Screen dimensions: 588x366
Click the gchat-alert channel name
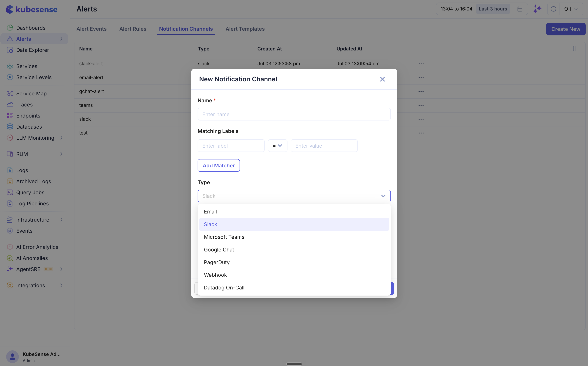91,91
